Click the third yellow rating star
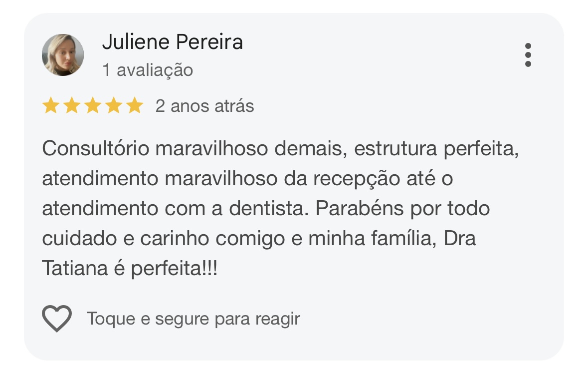This screenshot has width=588, height=372. pos(92,106)
